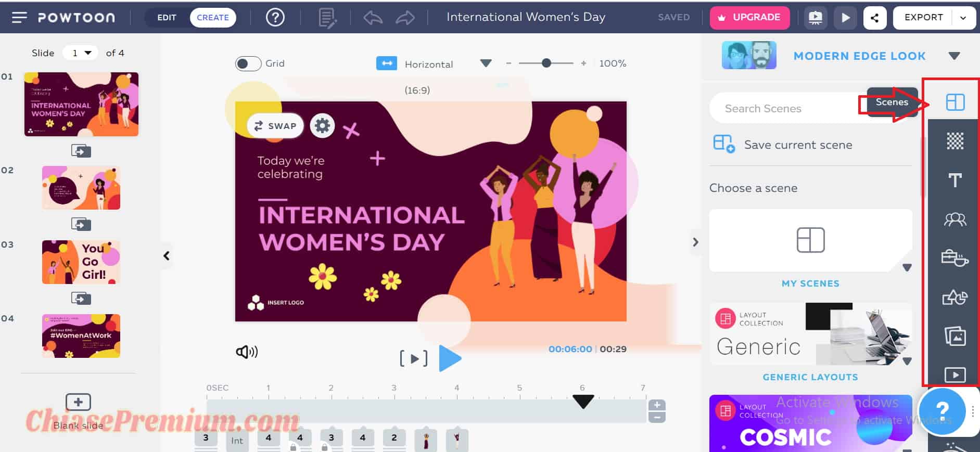Open transition icon below slide 03
This screenshot has height=452, width=980.
coord(81,298)
